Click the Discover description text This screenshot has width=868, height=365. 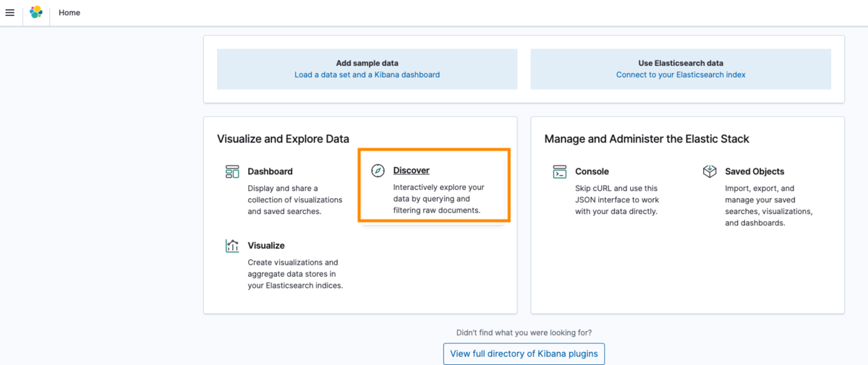(438, 199)
